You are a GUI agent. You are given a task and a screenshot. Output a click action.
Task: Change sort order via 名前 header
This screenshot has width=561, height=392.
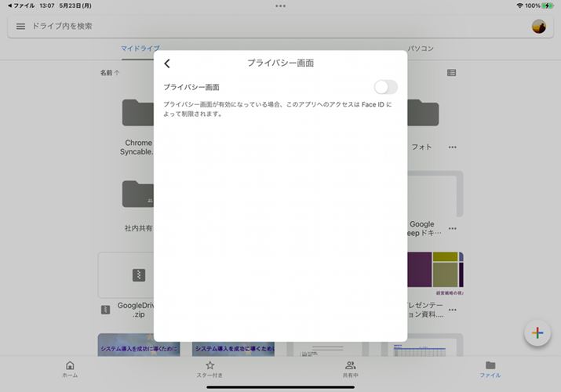[110, 73]
